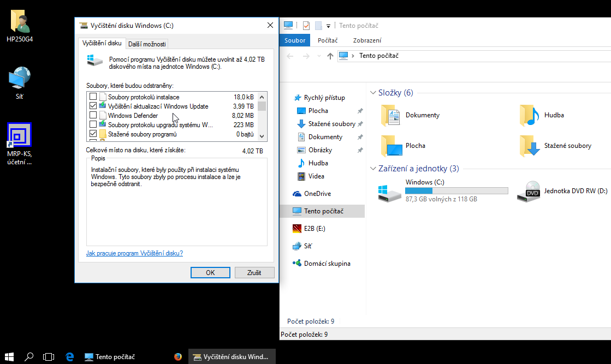The image size is (611, 364).
Task: Unpin Plocha using its pin icon
Action: pos(360,111)
